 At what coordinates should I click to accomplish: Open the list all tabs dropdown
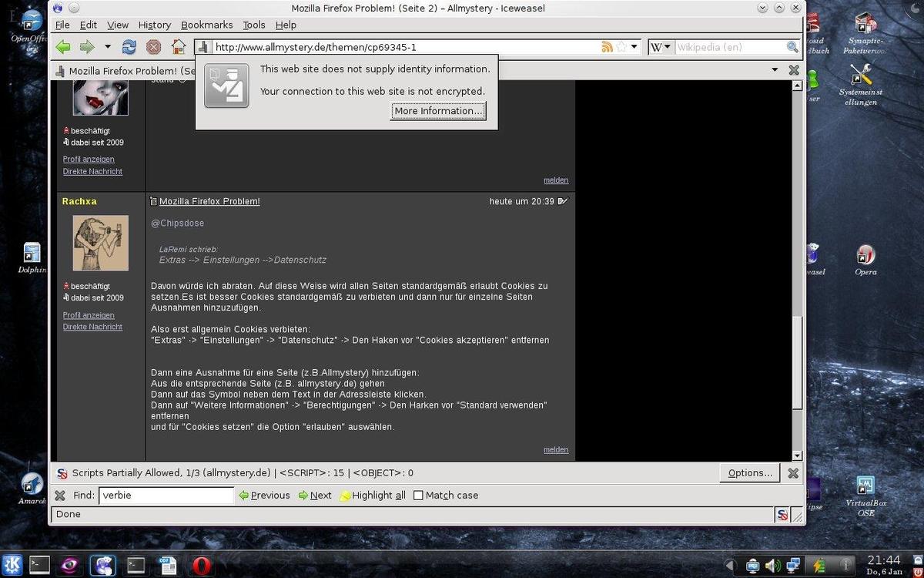click(775, 70)
